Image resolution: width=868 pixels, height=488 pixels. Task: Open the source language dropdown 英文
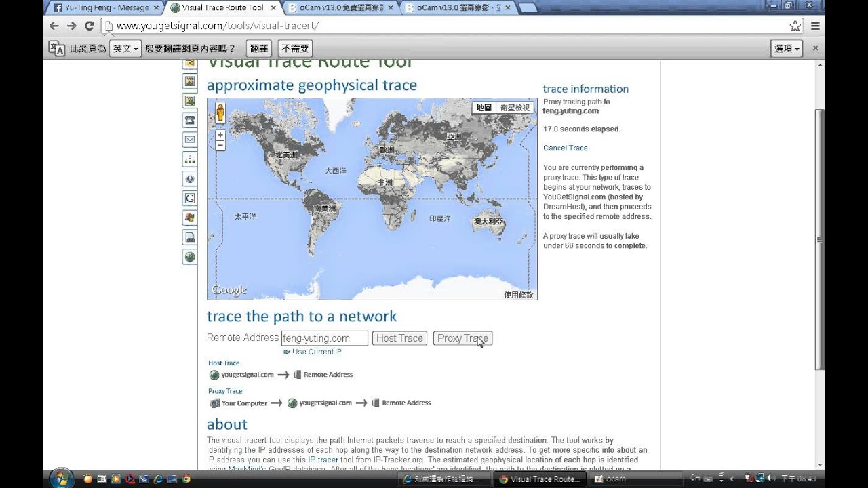click(125, 49)
